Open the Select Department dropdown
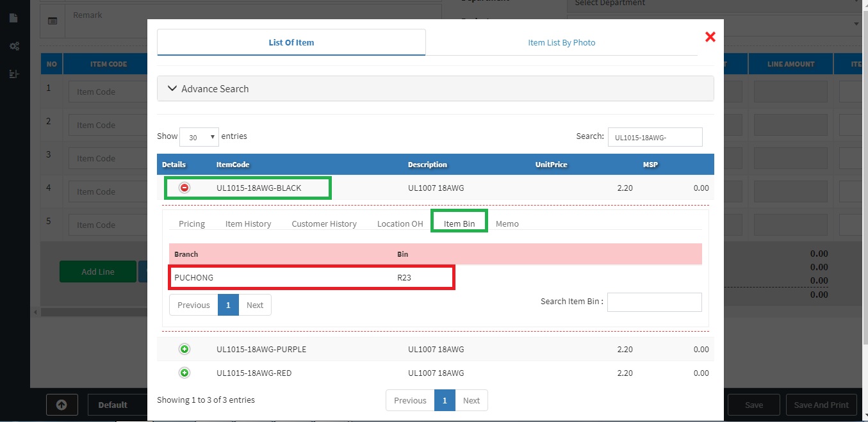868x422 pixels. pyautogui.click(x=714, y=4)
